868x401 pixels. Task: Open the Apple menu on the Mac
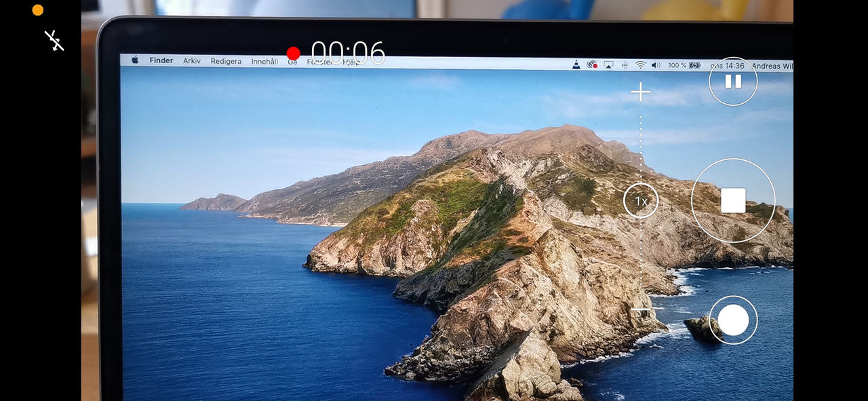click(x=135, y=60)
